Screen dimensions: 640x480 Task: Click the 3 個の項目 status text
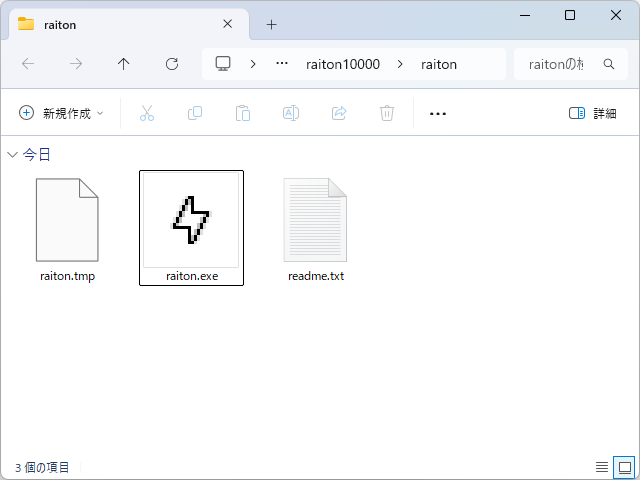pyautogui.click(x=42, y=467)
